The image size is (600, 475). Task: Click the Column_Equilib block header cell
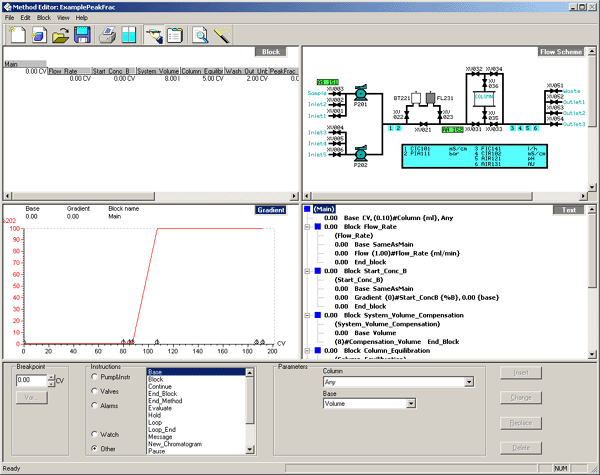[202, 71]
